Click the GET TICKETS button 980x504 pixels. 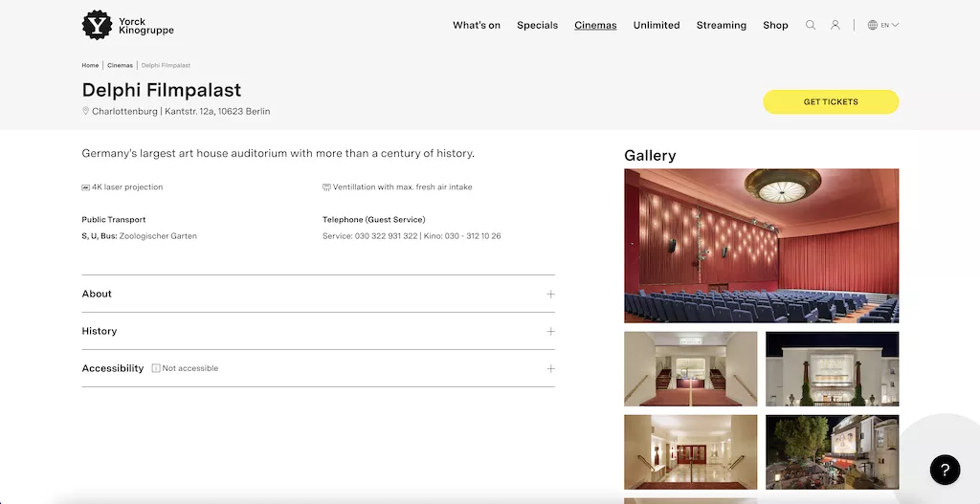pyautogui.click(x=831, y=101)
